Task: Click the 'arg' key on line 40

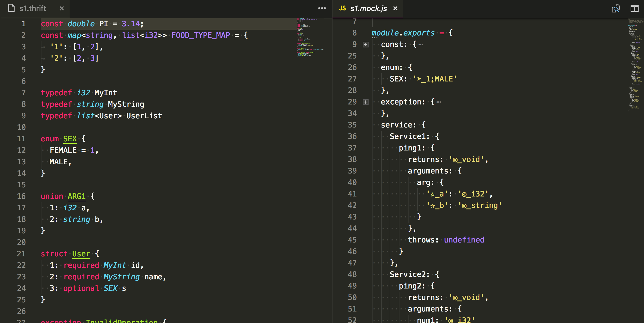Action: [x=423, y=183]
